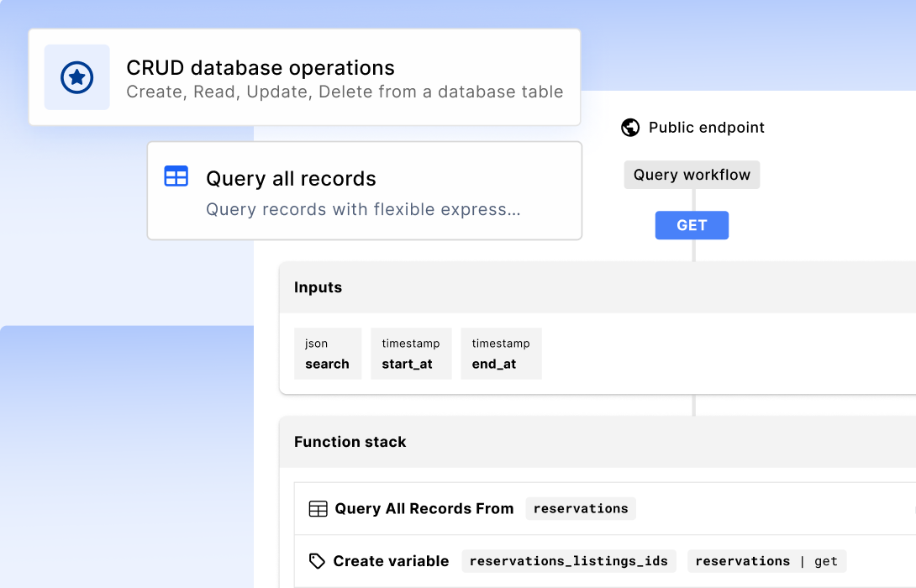The image size is (916, 588).
Task: Expand the Inputs section header
Action: point(318,287)
